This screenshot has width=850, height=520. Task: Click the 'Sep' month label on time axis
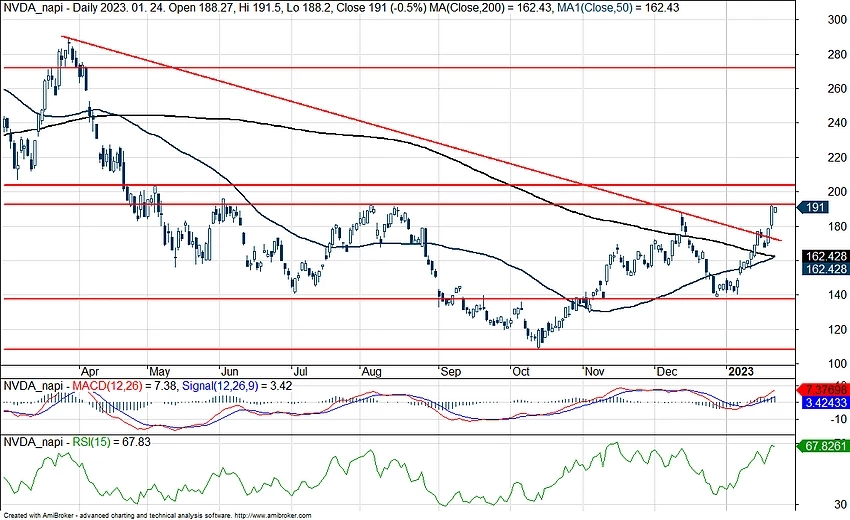[x=450, y=372]
